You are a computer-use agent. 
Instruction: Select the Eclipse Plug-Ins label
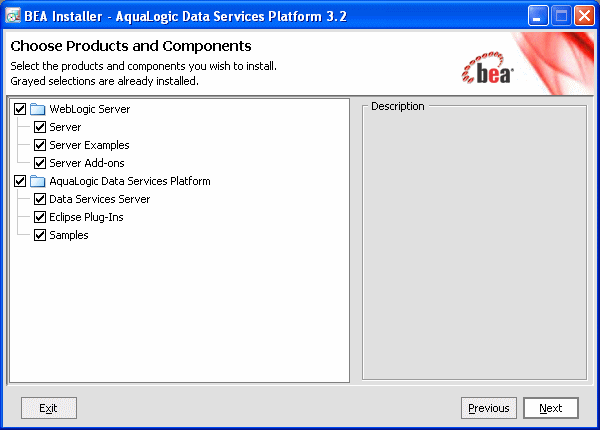[x=86, y=217]
